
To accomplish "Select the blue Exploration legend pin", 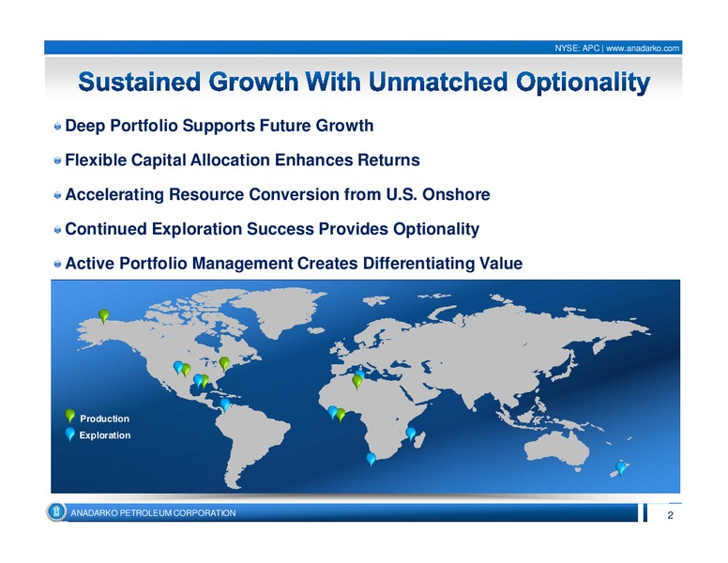I will click(x=70, y=434).
